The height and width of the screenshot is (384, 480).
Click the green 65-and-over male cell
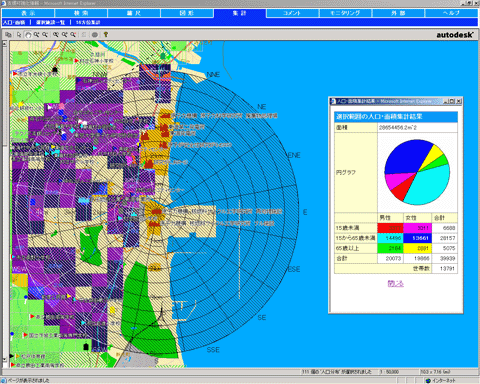390,248
